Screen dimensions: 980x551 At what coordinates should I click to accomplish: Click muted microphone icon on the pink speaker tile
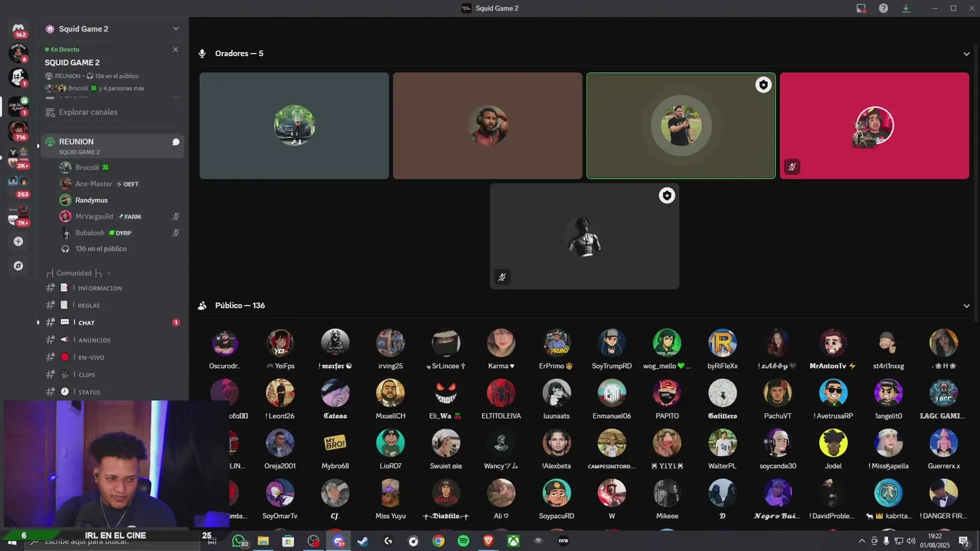pos(792,167)
